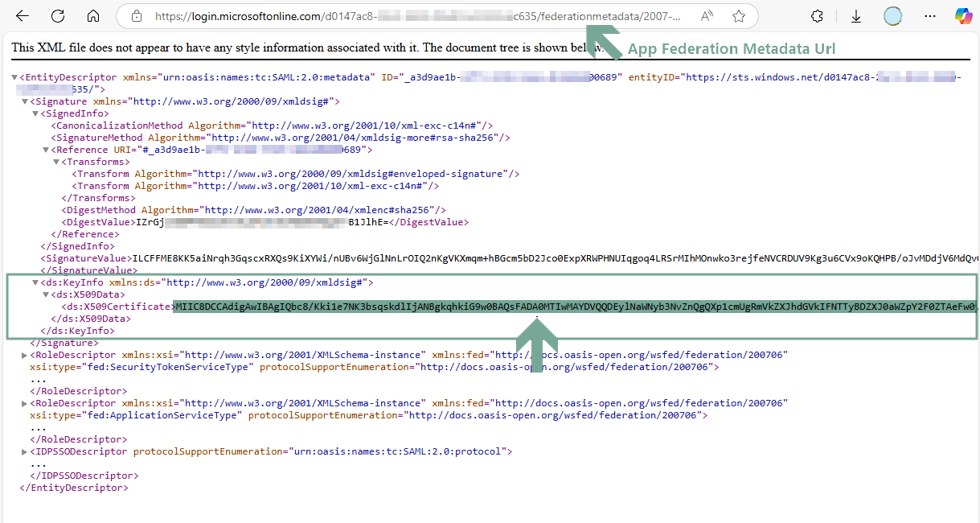Launch Copilot from the toolbar
Viewport: 980px width, 523px height.
tap(963, 16)
